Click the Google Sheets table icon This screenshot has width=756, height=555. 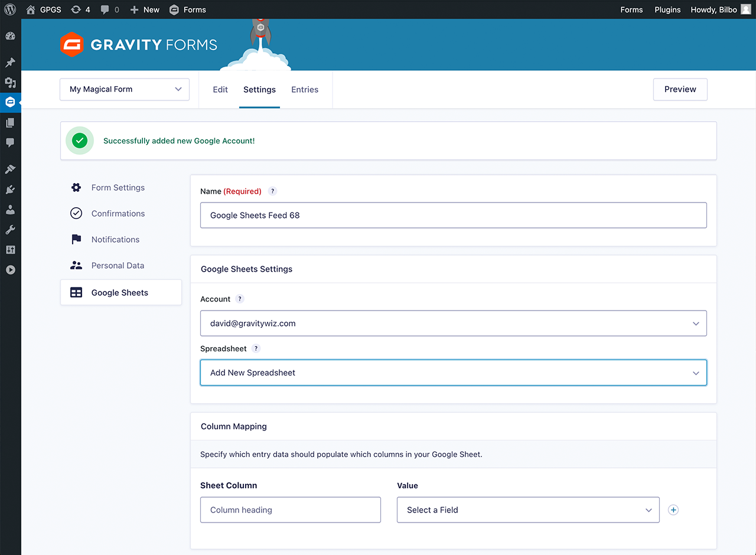(76, 292)
